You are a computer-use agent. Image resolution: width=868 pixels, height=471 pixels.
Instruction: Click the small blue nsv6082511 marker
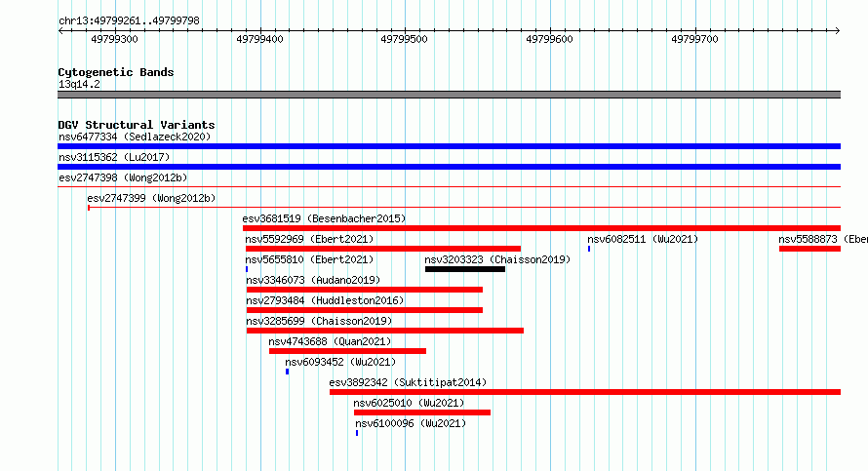click(589, 249)
